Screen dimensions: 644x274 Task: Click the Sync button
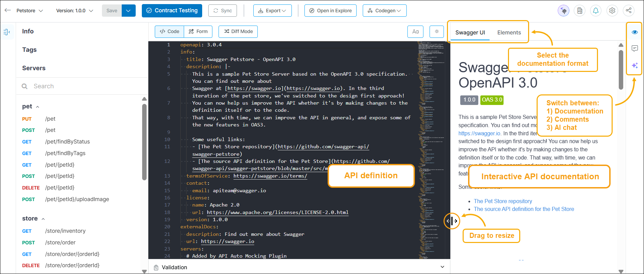[x=223, y=11]
